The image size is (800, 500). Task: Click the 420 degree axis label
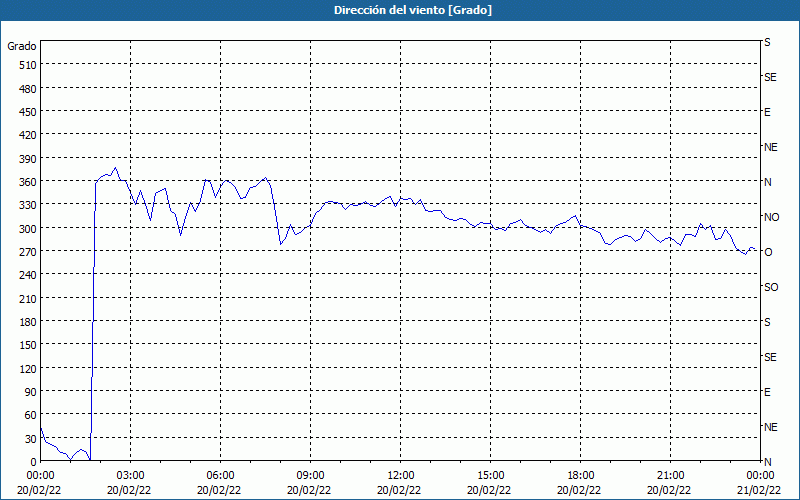(28, 135)
